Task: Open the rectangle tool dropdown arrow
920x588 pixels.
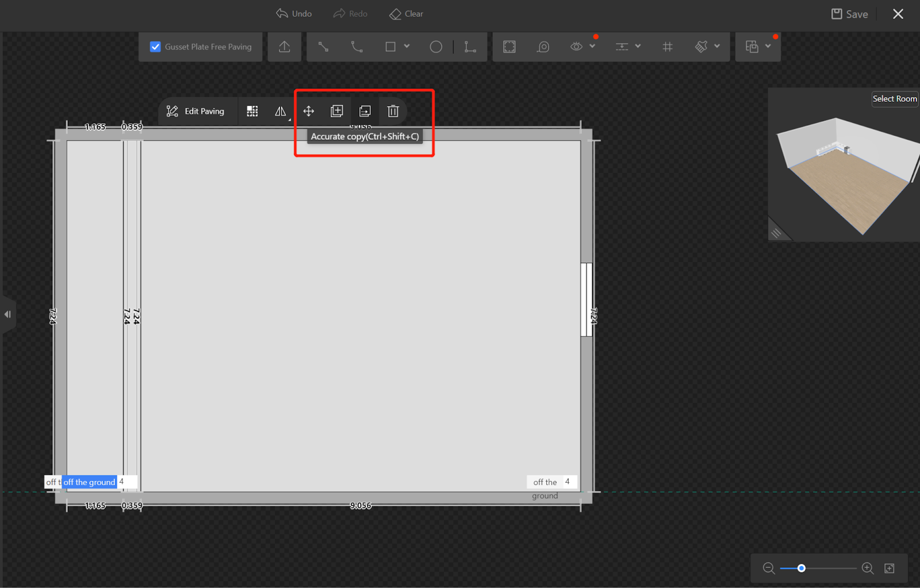Action: pos(407,47)
